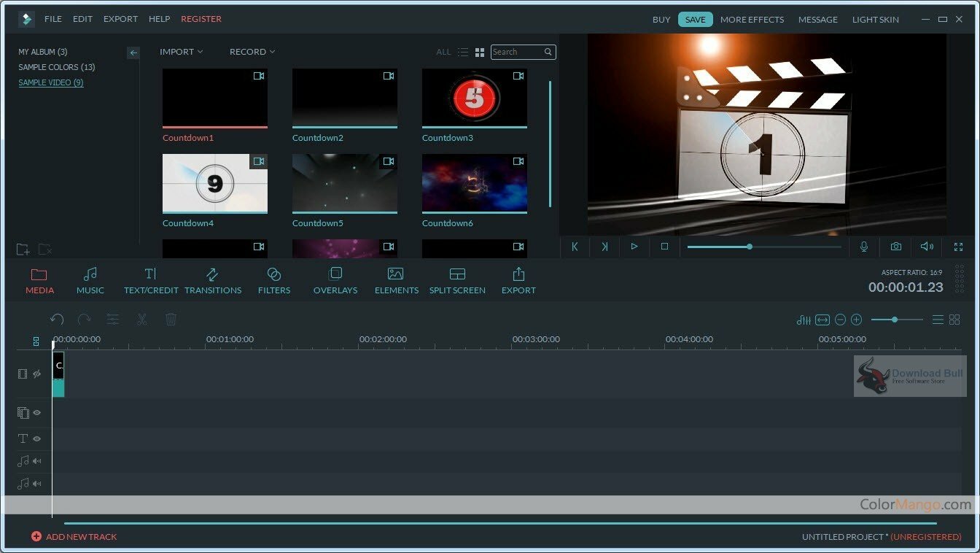Hide the text track eye icon

36,438
